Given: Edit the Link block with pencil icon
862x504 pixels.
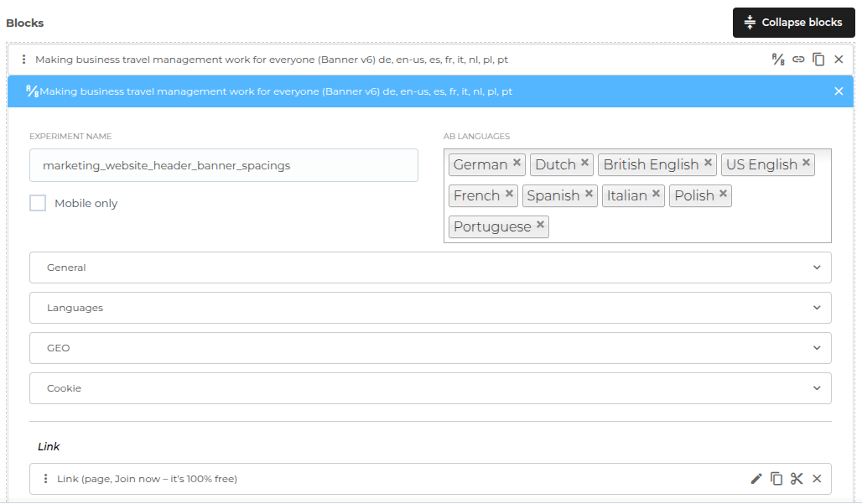Looking at the screenshot, I should [756, 479].
